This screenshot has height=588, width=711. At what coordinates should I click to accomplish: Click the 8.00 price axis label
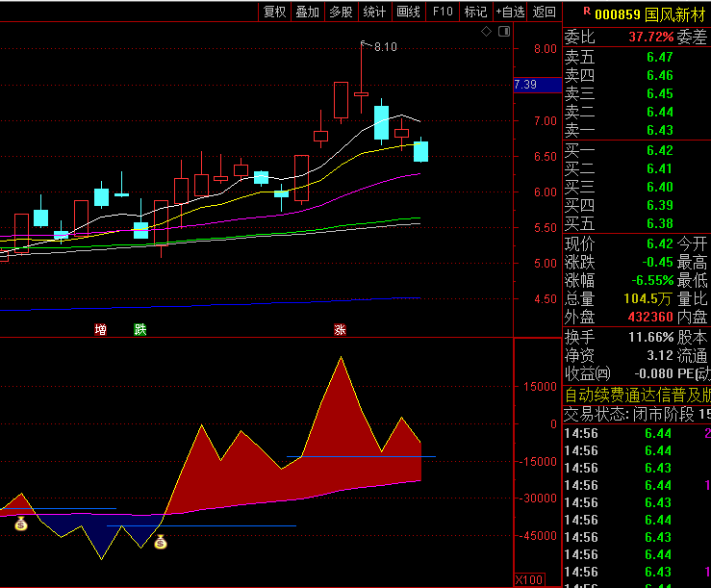546,49
